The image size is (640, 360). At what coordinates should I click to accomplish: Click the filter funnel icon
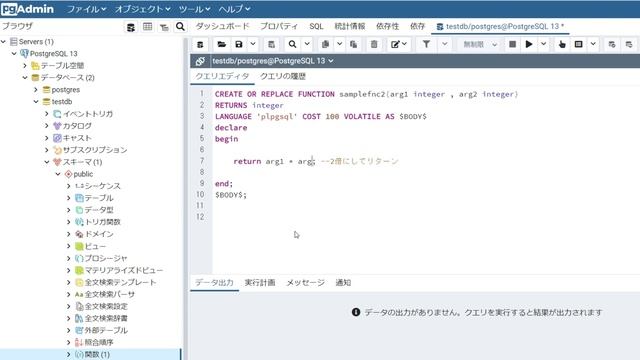tap(426, 44)
